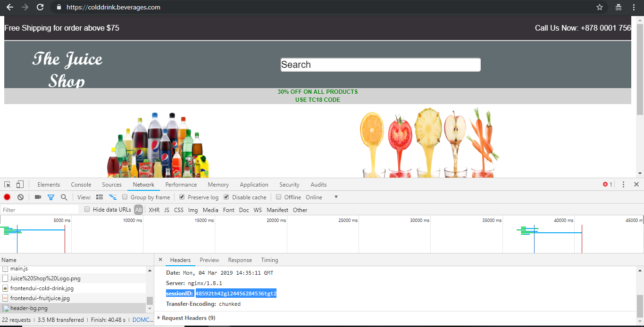Switch to the Console panel
The width and height of the screenshot is (644, 327).
click(x=81, y=184)
